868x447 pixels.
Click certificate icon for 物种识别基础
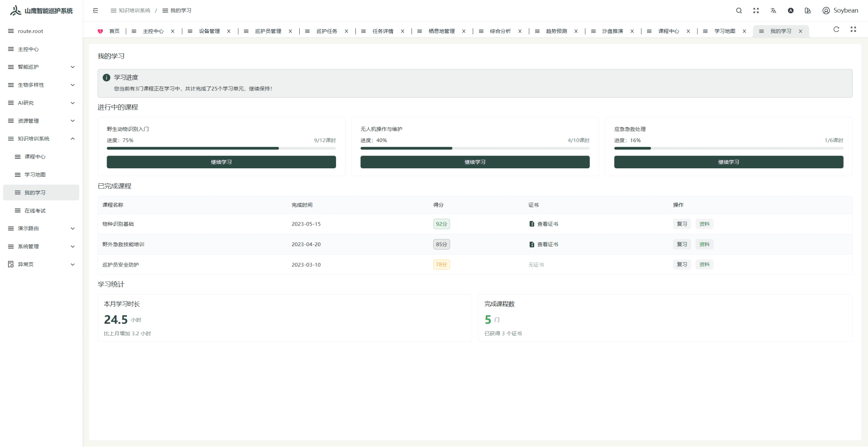coord(531,224)
